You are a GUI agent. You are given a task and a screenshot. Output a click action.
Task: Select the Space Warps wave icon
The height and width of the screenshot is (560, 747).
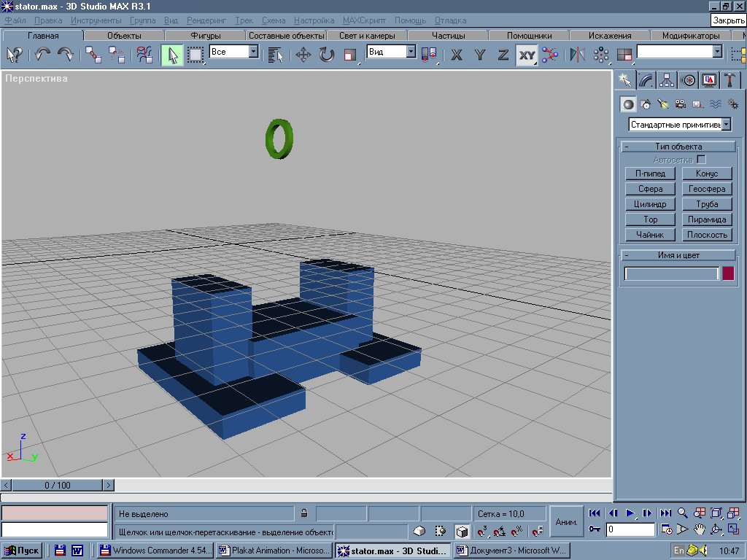click(x=716, y=104)
